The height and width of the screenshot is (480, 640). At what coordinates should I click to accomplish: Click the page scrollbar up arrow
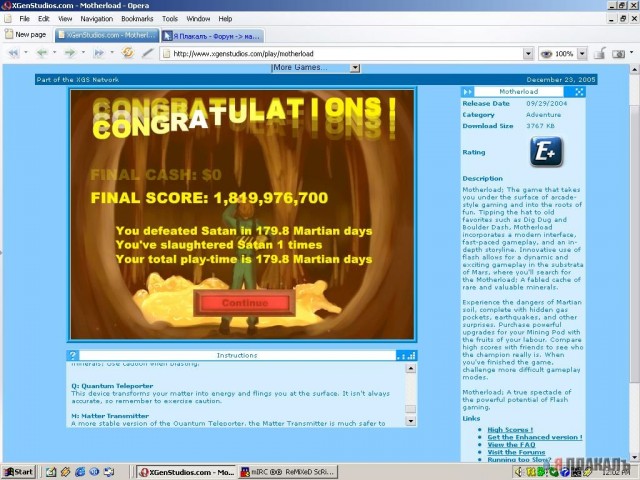[x=635, y=70]
